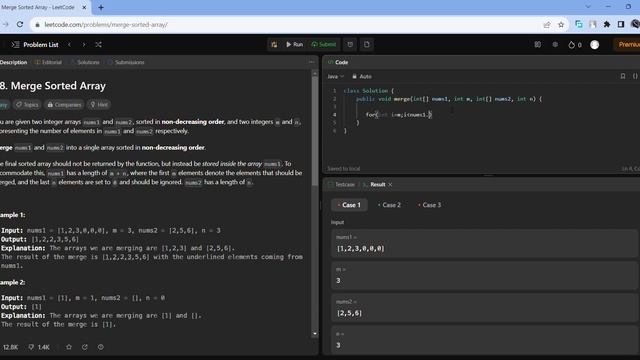Click the description panel scrollbar
This screenshot has width=640, height=360.
click(315, 131)
